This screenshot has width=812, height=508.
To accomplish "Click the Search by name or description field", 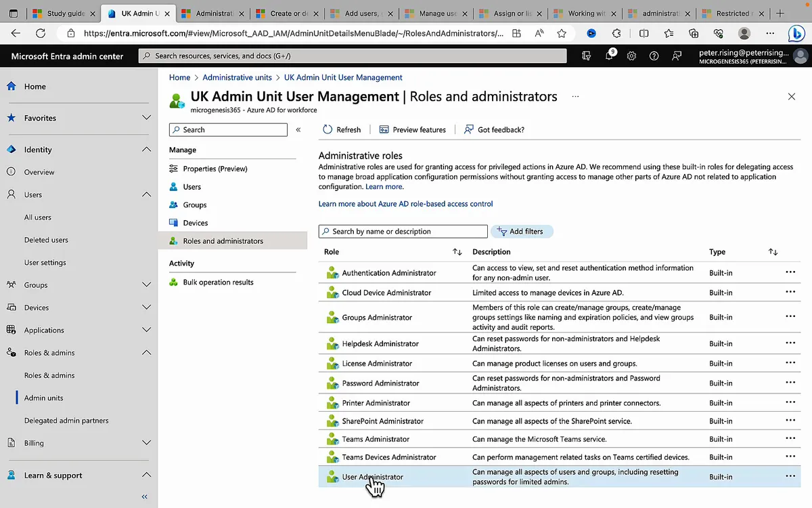I will coord(403,231).
